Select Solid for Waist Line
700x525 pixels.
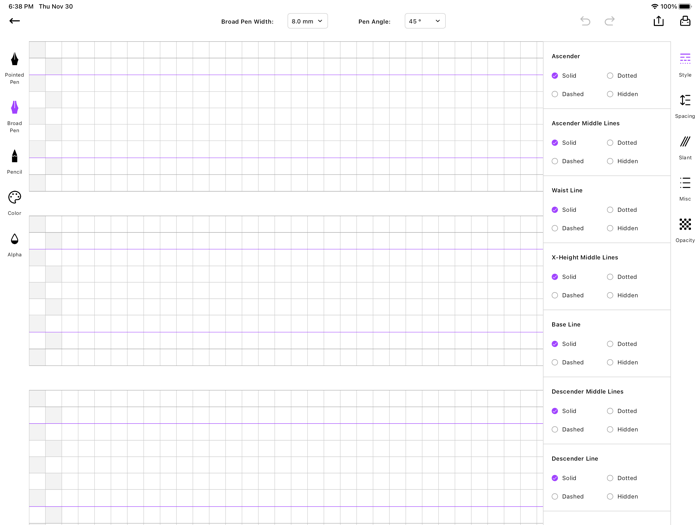pyautogui.click(x=564, y=210)
